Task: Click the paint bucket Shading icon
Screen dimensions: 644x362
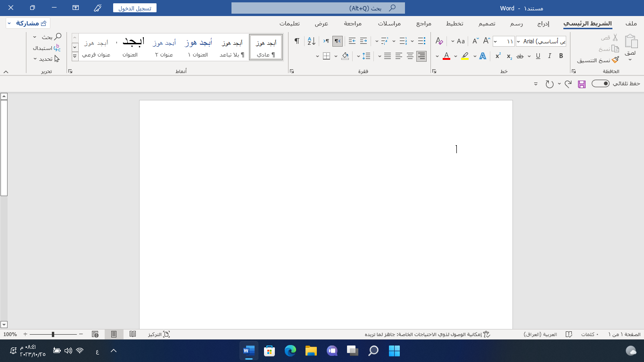Action: click(345, 56)
